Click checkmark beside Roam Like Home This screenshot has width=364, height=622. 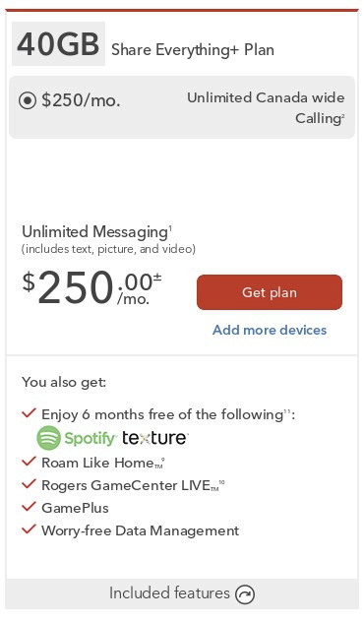pyautogui.click(x=29, y=462)
